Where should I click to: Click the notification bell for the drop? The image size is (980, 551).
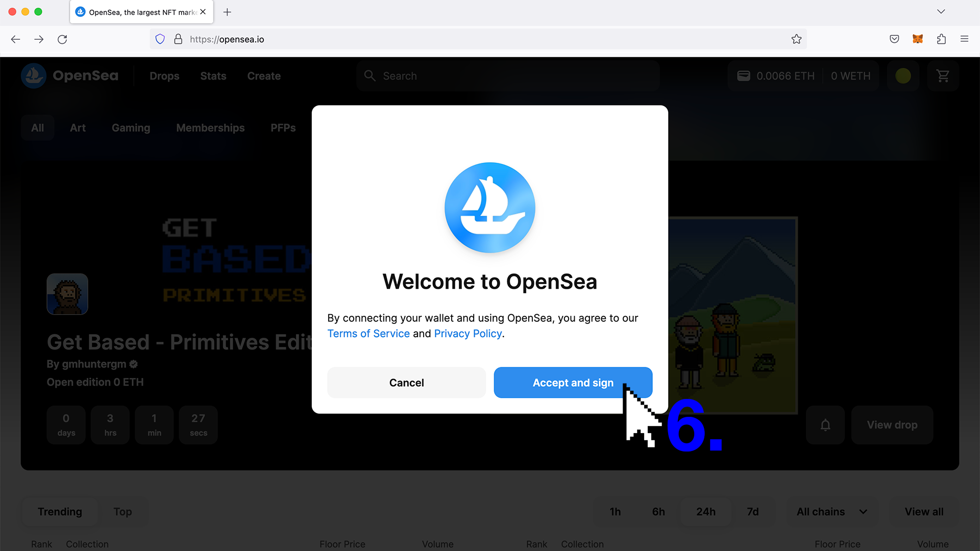[x=825, y=425]
